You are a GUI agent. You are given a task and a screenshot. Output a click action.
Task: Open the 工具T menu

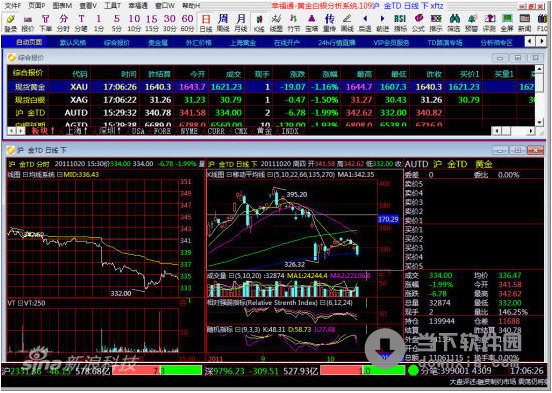(112, 6)
